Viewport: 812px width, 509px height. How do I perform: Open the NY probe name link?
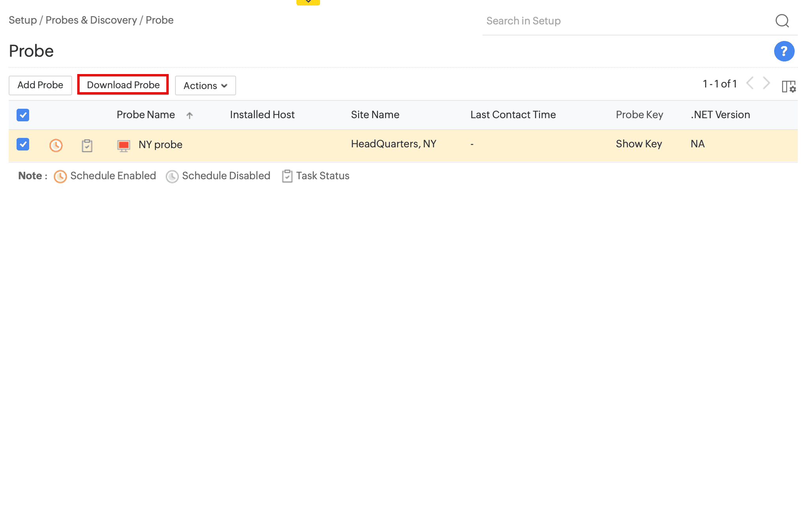click(x=160, y=145)
